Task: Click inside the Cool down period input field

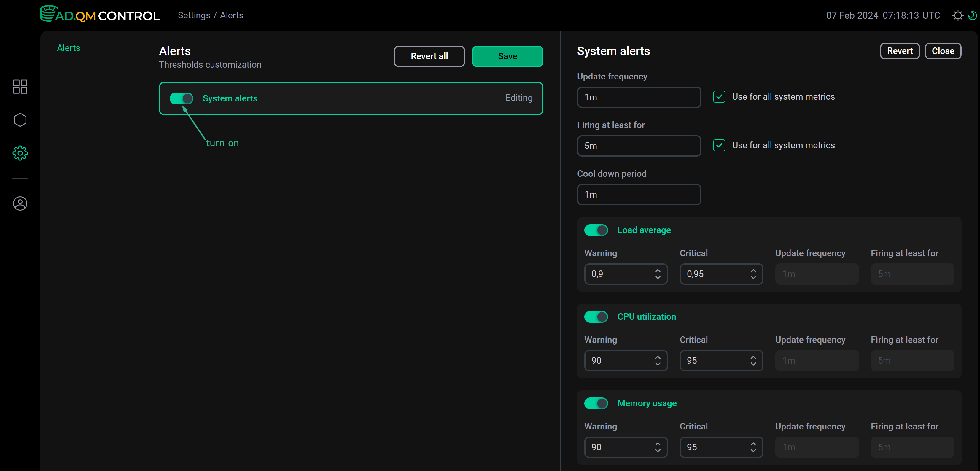Action: 639,194
